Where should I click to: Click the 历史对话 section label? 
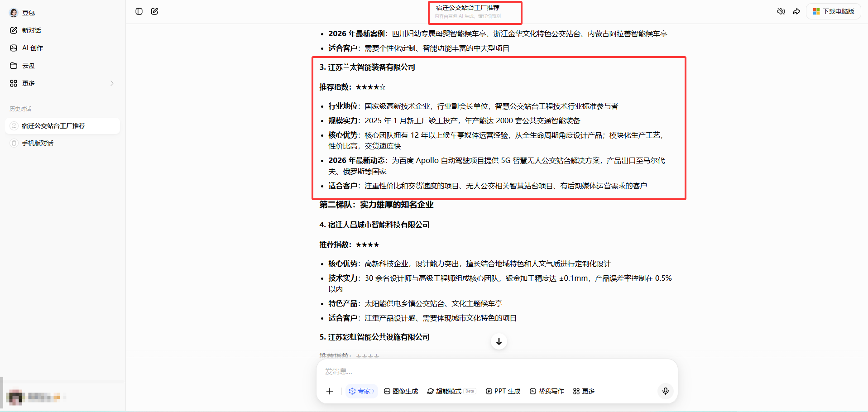(x=20, y=109)
